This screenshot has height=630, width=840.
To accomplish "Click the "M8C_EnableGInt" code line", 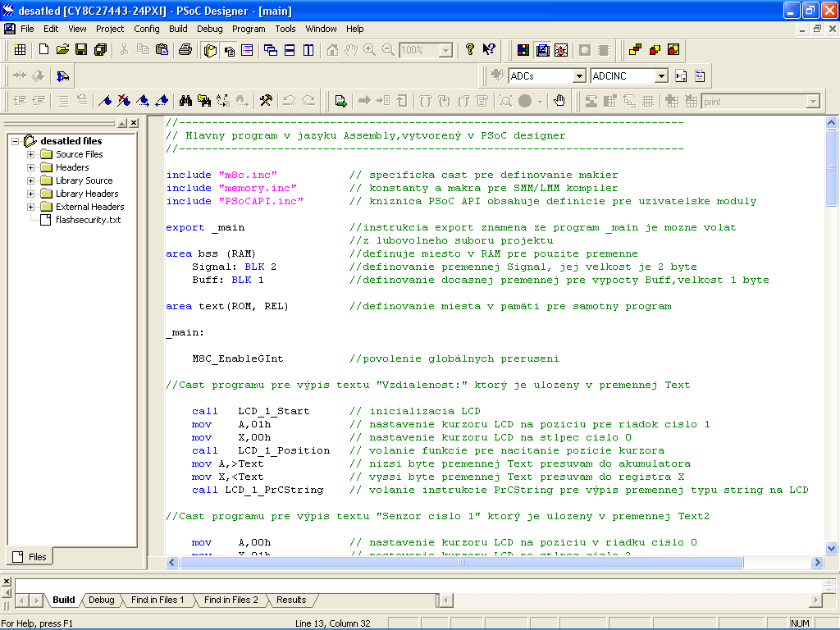I will (x=238, y=359).
